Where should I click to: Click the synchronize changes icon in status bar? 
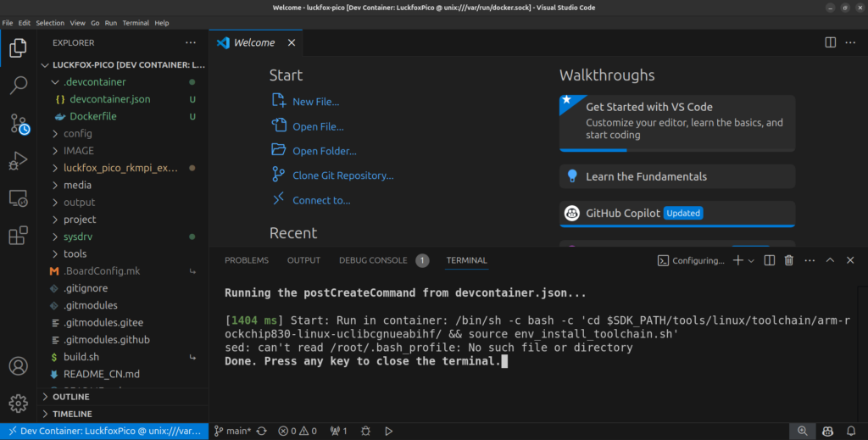coord(261,432)
